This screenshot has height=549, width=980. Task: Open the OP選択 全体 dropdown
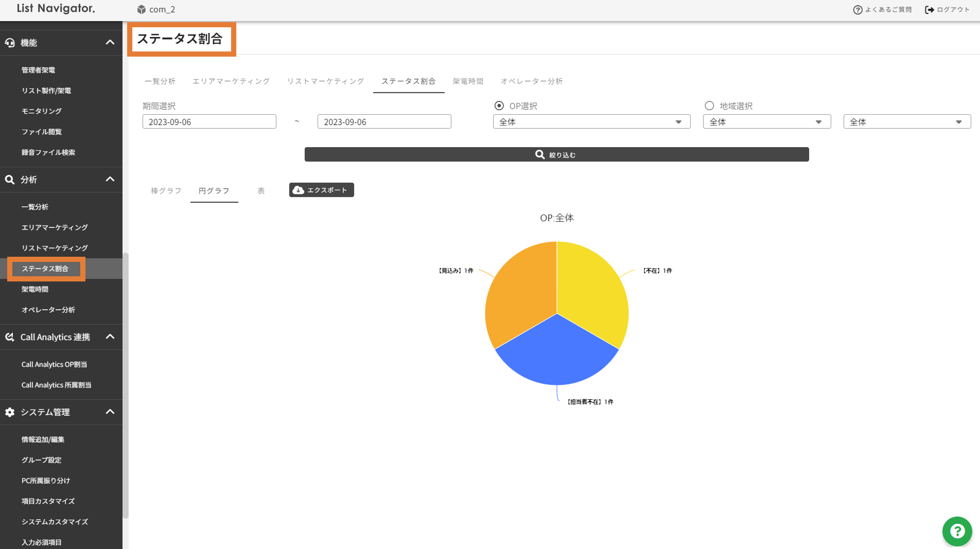(591, 122)
